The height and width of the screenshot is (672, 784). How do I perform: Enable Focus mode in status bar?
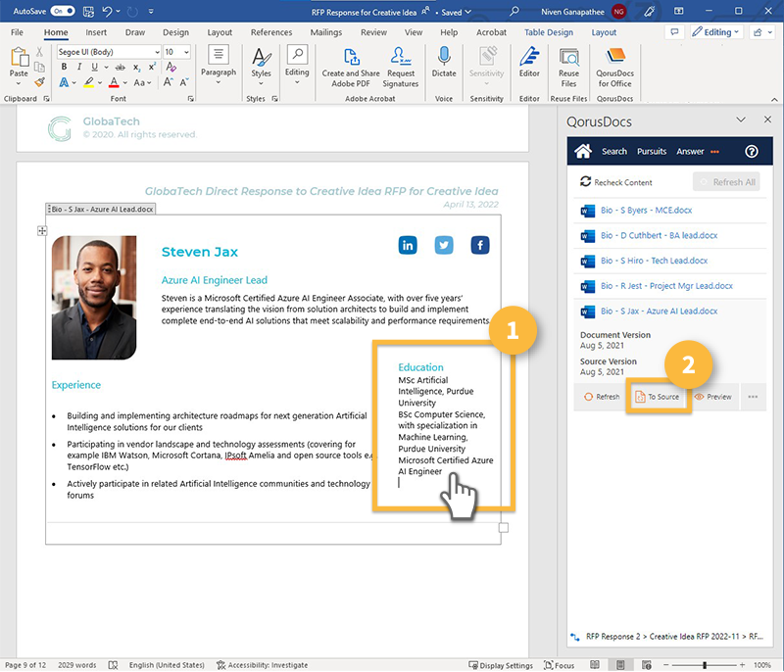click(559, 665)
